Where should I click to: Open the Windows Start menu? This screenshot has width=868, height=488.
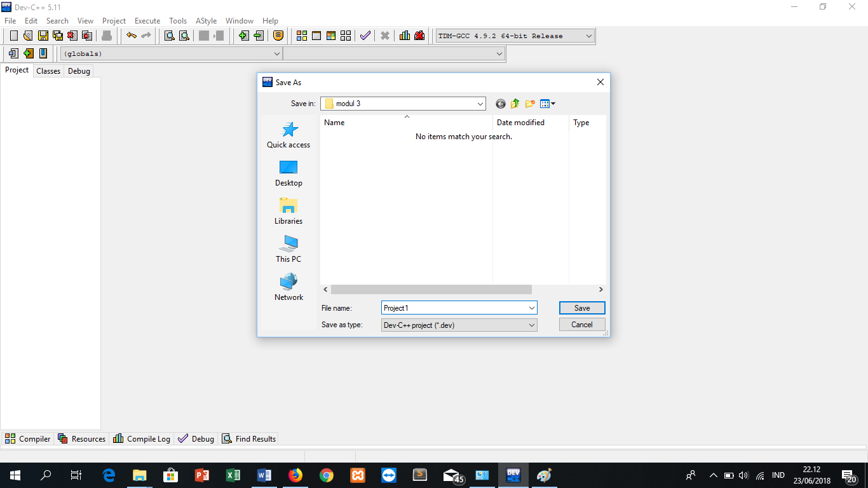pos(15,475)
